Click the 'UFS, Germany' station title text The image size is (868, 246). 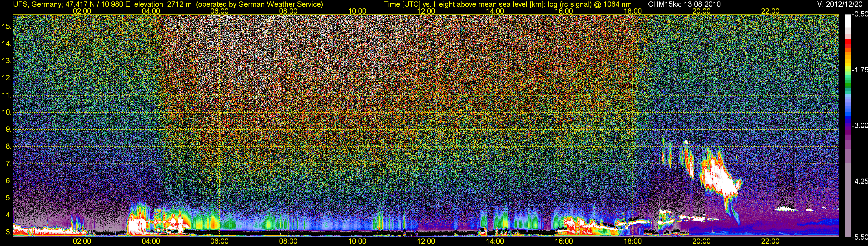(37, 4)
